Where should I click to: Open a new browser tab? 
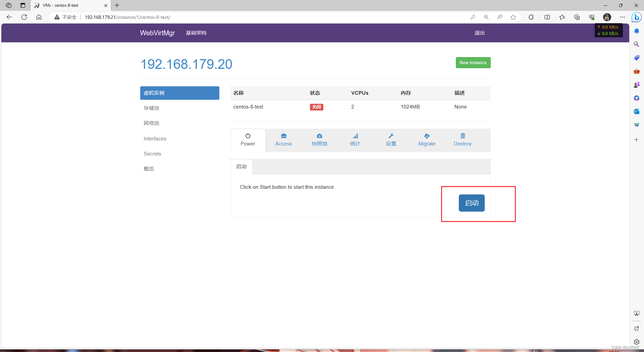[x=117, y=5]
